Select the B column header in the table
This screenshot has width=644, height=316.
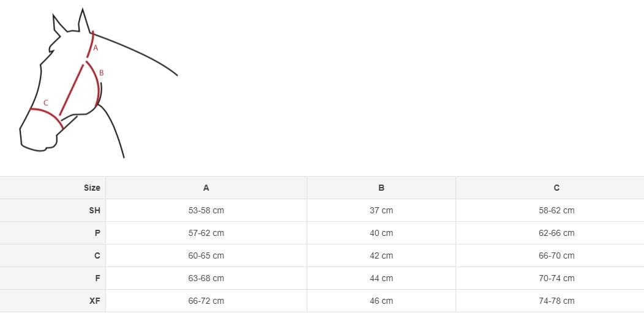point(381,188)
